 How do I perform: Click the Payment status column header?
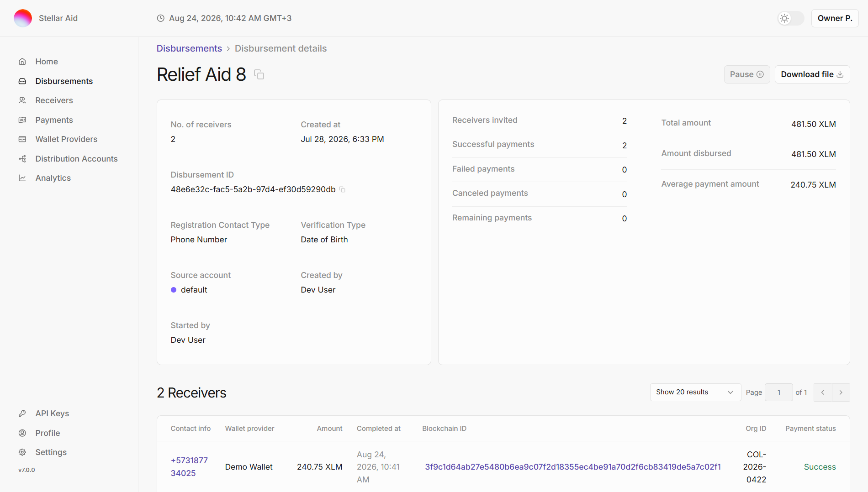coord(810,429)
